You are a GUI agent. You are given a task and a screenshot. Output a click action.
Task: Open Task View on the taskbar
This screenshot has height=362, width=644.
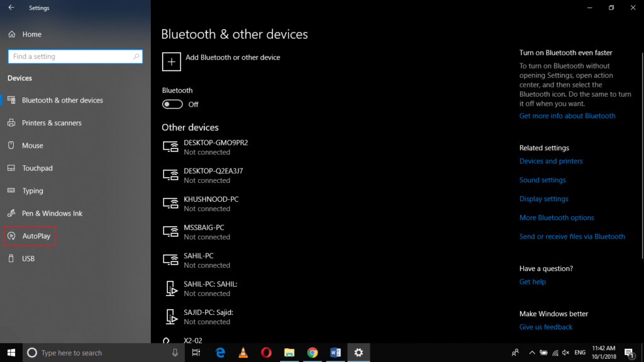tap(196, 353)
